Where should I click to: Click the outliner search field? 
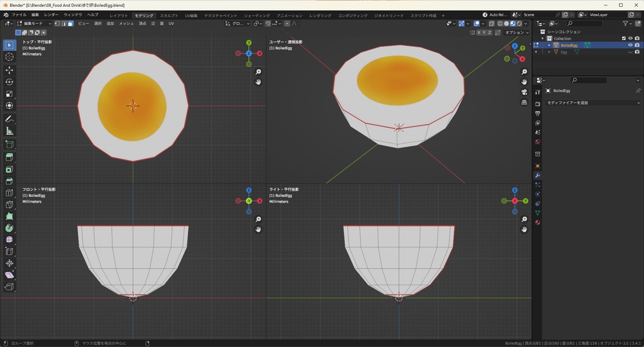(585, 23)
